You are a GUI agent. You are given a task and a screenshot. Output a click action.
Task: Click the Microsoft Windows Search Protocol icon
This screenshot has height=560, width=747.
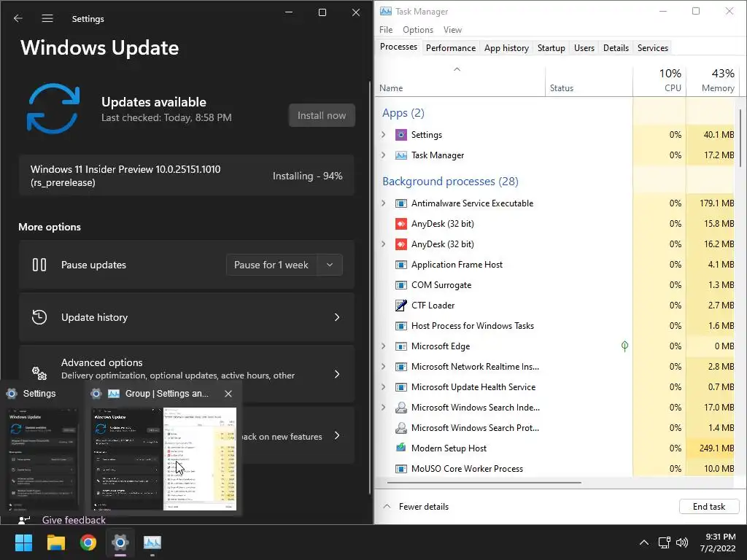[401, 428]
